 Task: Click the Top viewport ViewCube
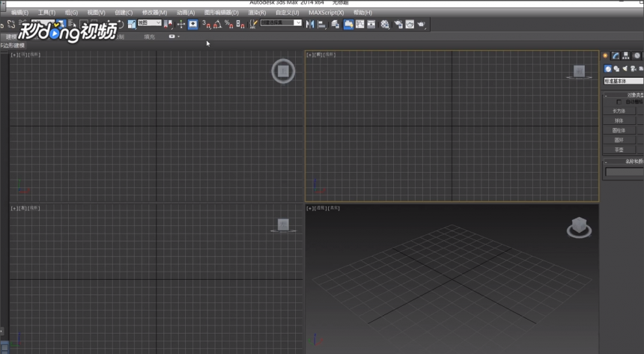[x=283, y=71]
